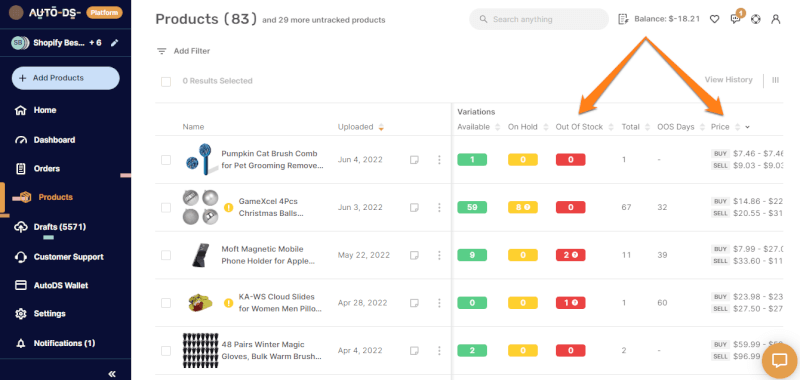Open more options for Pumpkin Cat Brush Comb
Image resolution: width=800 pixels, height=380 pixels.
(x=439, y=160)
